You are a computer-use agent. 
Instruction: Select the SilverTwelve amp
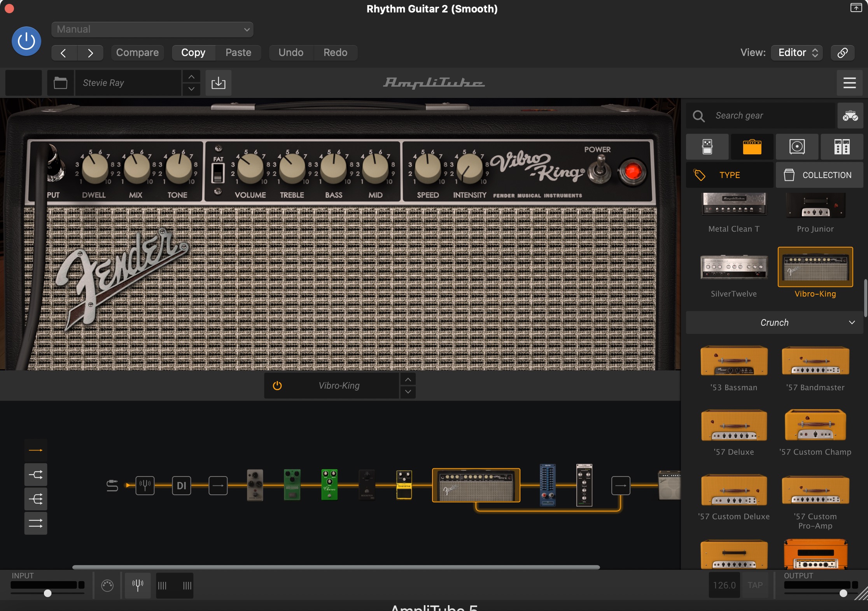pyautogui.click(x=734, y=275)
